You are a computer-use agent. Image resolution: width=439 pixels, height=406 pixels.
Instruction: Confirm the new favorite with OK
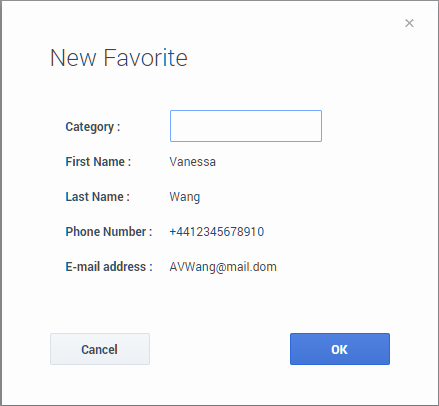(340, 349)
